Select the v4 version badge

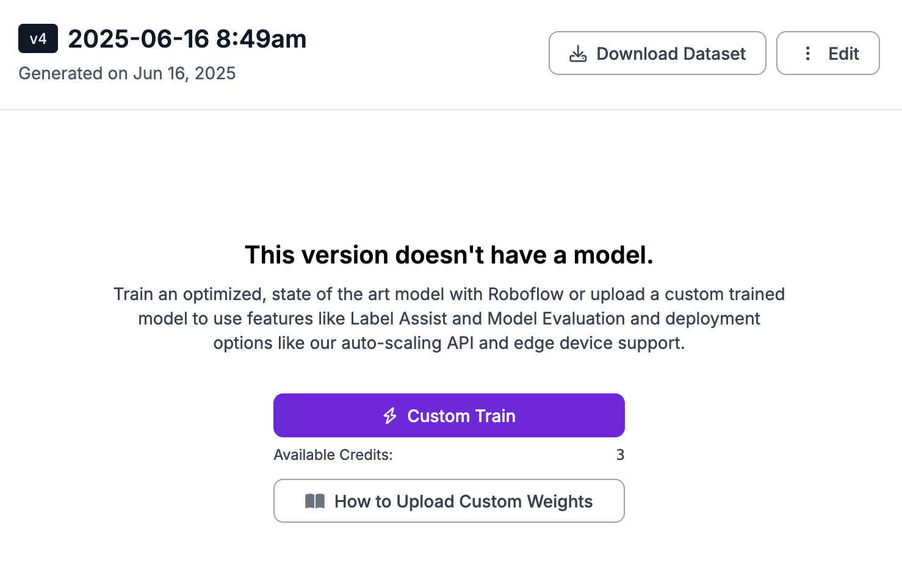(x=38, y=38)
